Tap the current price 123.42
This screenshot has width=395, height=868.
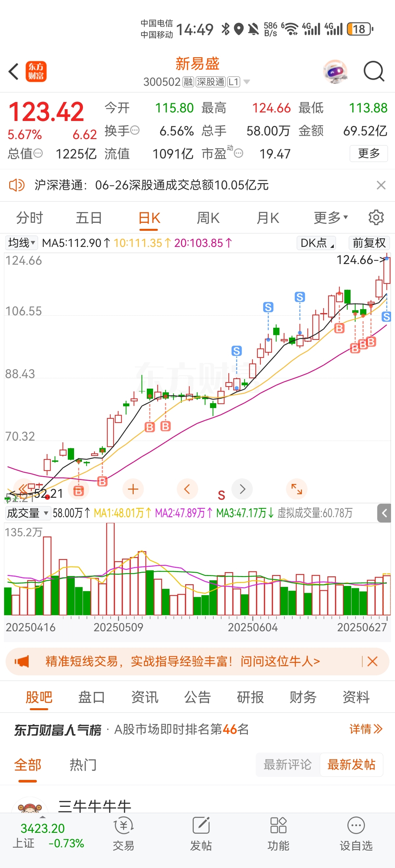click(x=46, y=112)
